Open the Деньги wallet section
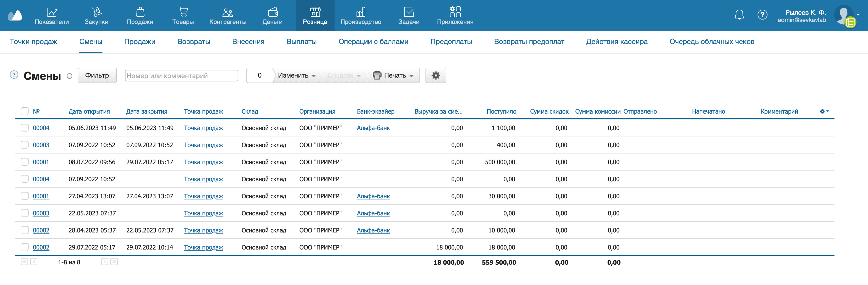The width and height of the screenshot is (868, 285). [272, 16]
